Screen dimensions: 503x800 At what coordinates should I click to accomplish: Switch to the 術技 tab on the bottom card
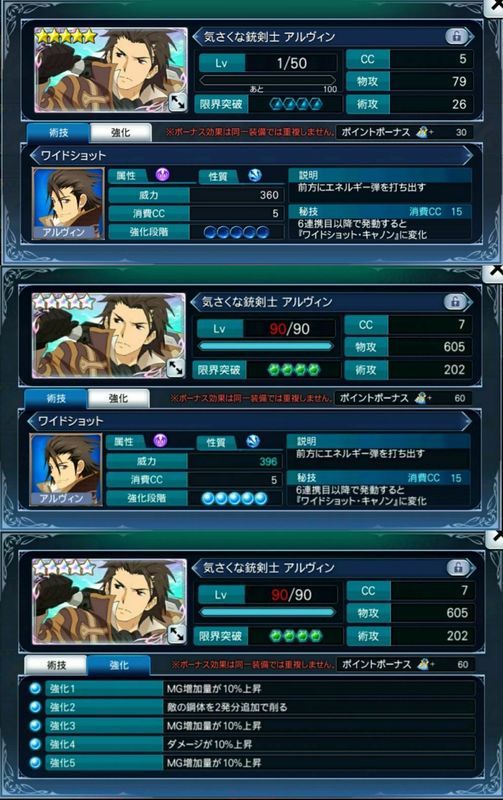pyautogui.click(x=56, y=665)
